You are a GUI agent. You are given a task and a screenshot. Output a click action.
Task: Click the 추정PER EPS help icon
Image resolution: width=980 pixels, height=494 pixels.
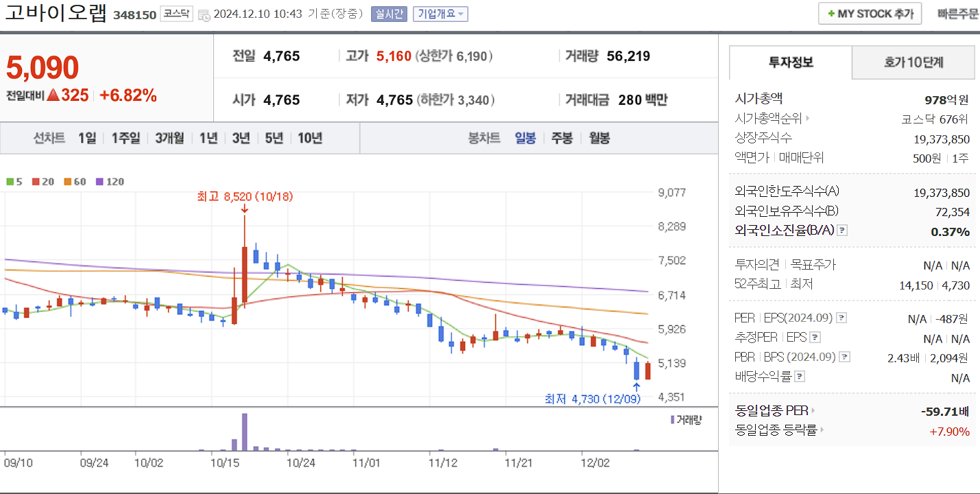(x=816, y=337)
